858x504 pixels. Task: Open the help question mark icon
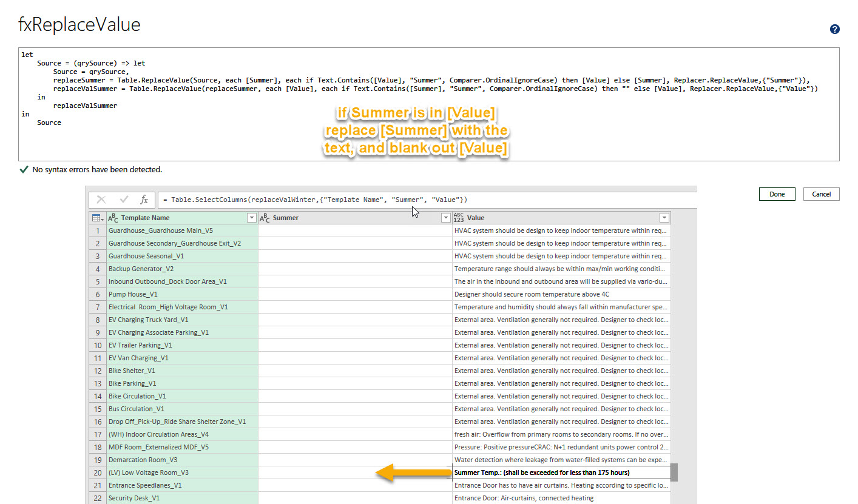835,29
